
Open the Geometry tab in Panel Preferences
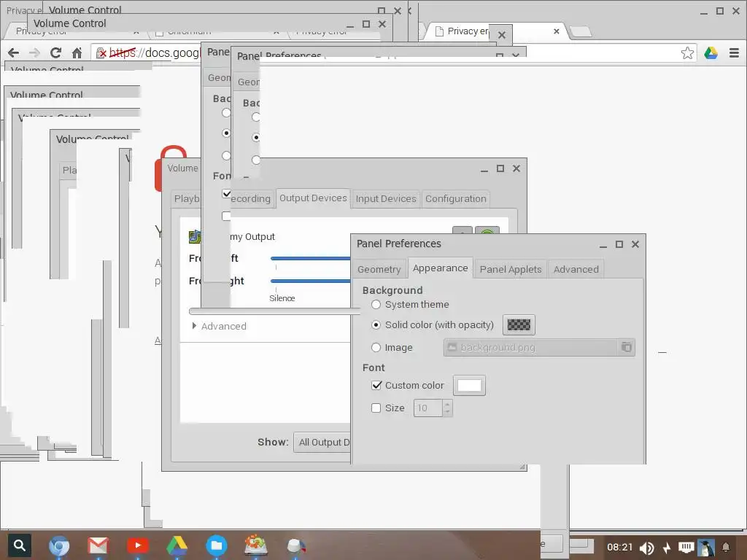pos(379,269)
